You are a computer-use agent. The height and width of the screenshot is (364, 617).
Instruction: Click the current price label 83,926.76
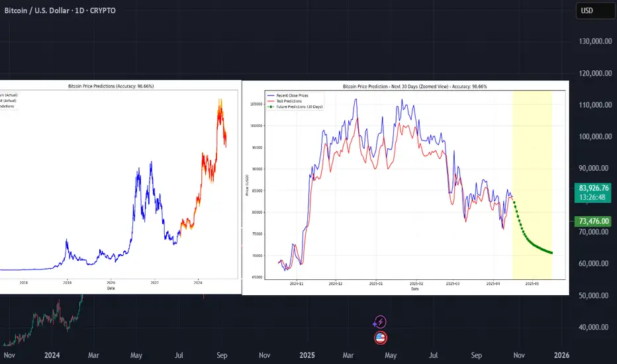tap(593, 193)
